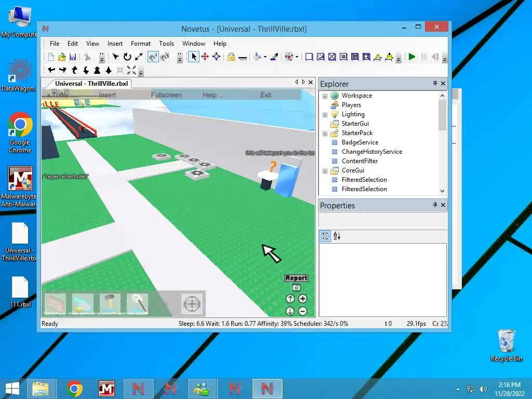Click the camera Zoom Out down arrow

click(x=109, y=70)
